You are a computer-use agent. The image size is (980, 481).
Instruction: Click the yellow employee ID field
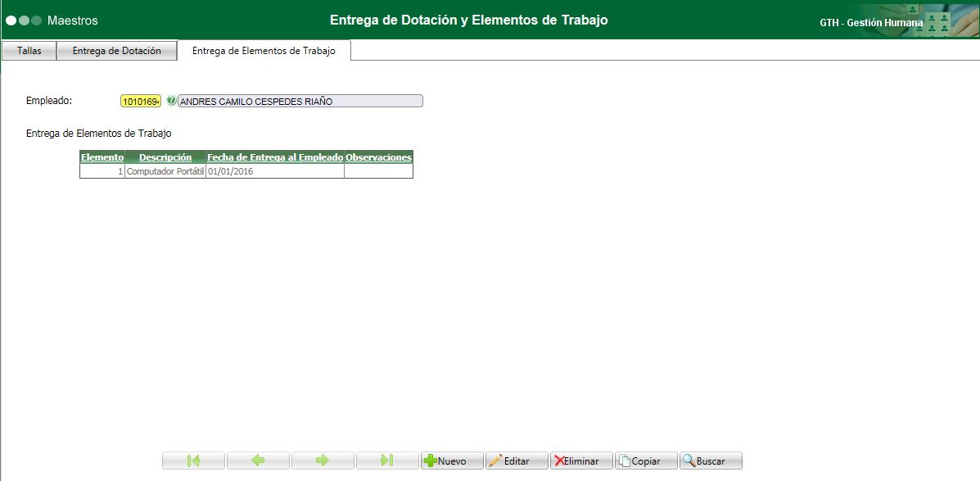click(x=141, y=102)
